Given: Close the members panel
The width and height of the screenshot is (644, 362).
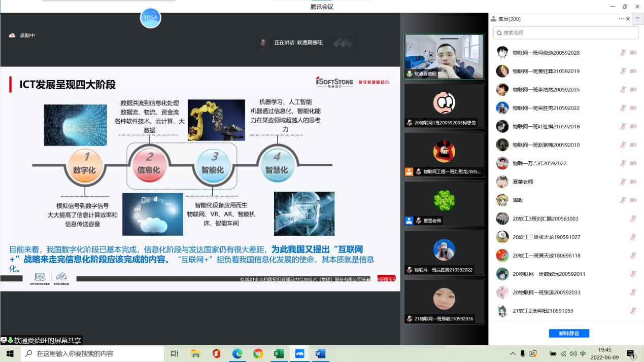Looking at the screenshot, I should (628, 19).
